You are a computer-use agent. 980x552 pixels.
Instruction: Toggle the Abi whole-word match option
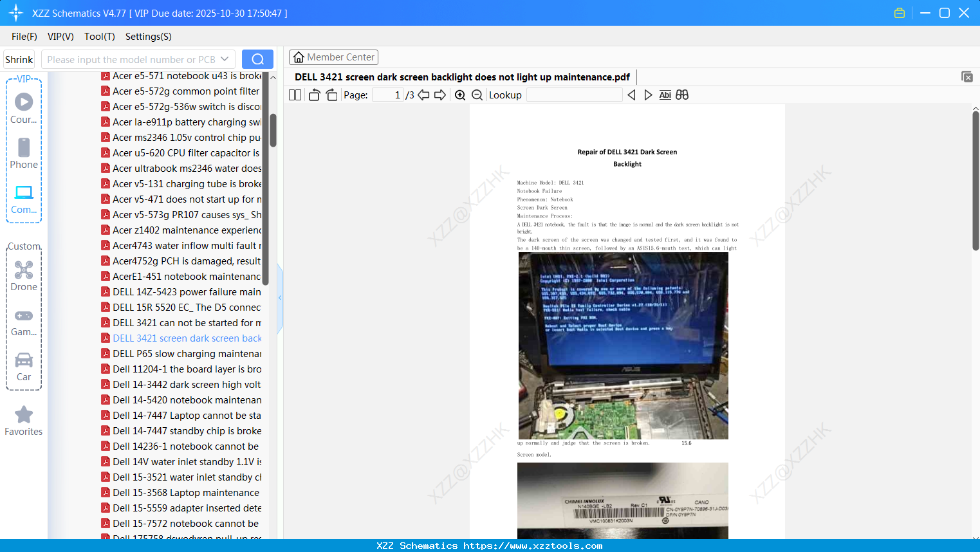point(665,95)
